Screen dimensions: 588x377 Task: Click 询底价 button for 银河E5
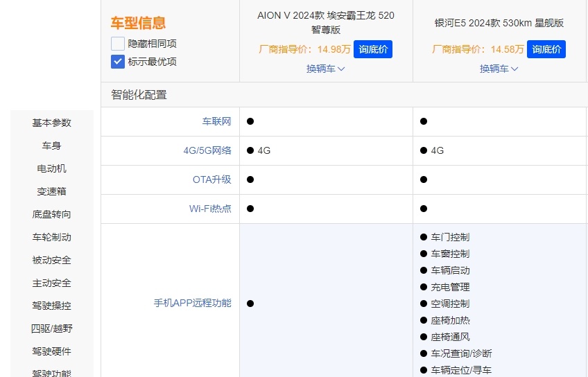[546, 49]
